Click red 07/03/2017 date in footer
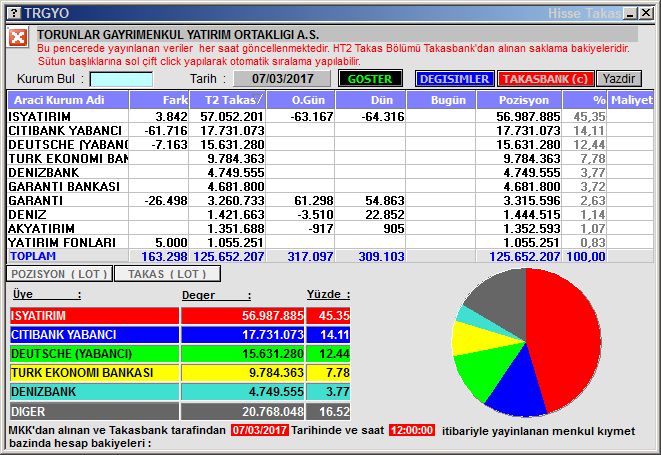Viewport: 661px width, 455px height. (260, 430)
